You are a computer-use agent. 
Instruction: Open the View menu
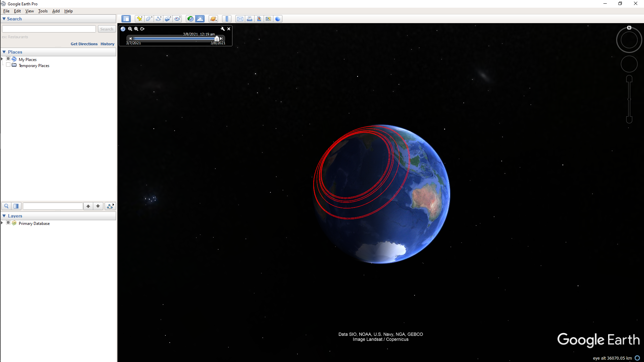click(30, 11)
